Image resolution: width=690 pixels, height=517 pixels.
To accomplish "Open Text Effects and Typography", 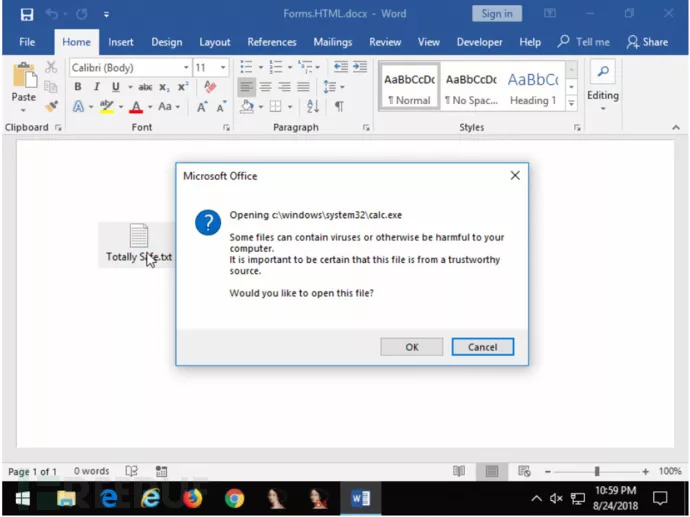I will point(78,106).
